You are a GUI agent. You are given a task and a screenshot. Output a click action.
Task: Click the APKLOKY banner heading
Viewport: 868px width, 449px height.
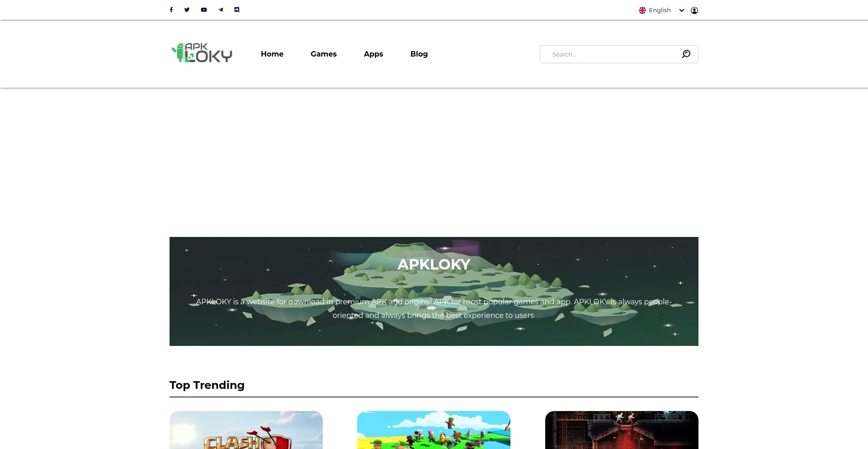click(x=434, y=265)
